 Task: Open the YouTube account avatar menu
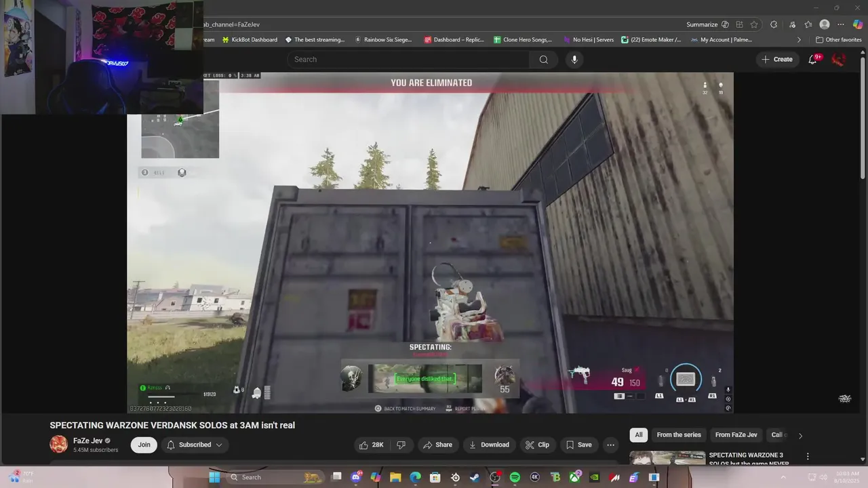(x=839, y=60)
